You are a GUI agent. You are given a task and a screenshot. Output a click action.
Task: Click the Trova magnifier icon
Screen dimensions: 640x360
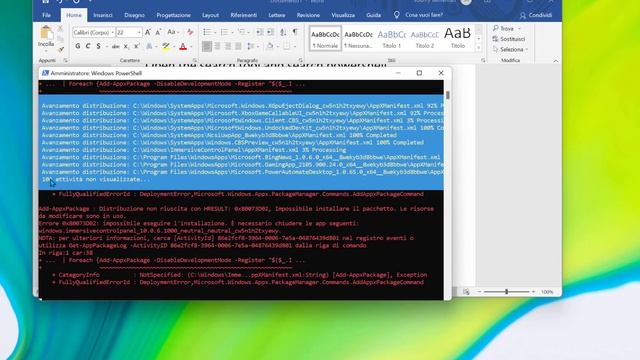pyautogui.click(x=496, y=28)
